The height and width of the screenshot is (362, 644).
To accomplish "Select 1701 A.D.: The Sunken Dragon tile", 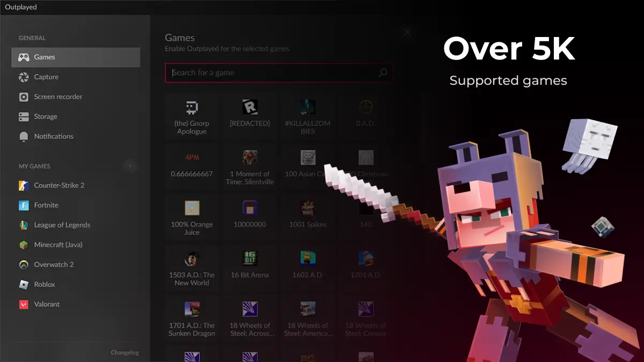I will (192, 319).
